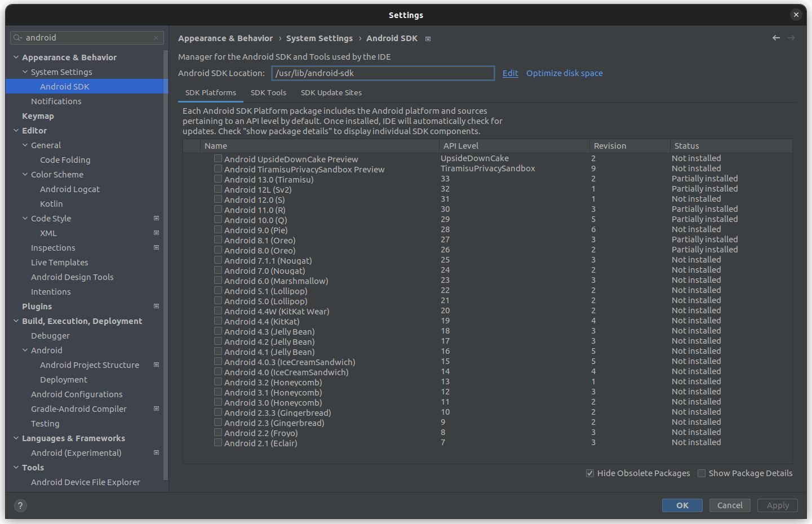
Task: Click the search magnifier icon
Action: point(17,38)
